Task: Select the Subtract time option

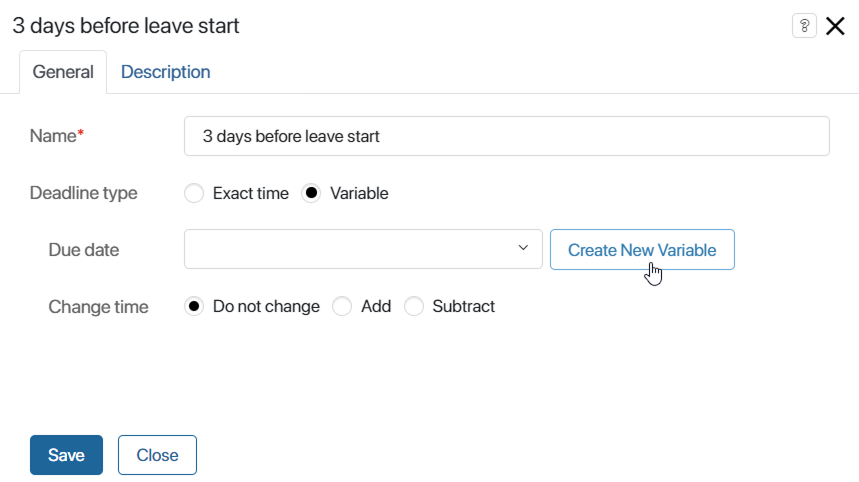Action: 414,306
